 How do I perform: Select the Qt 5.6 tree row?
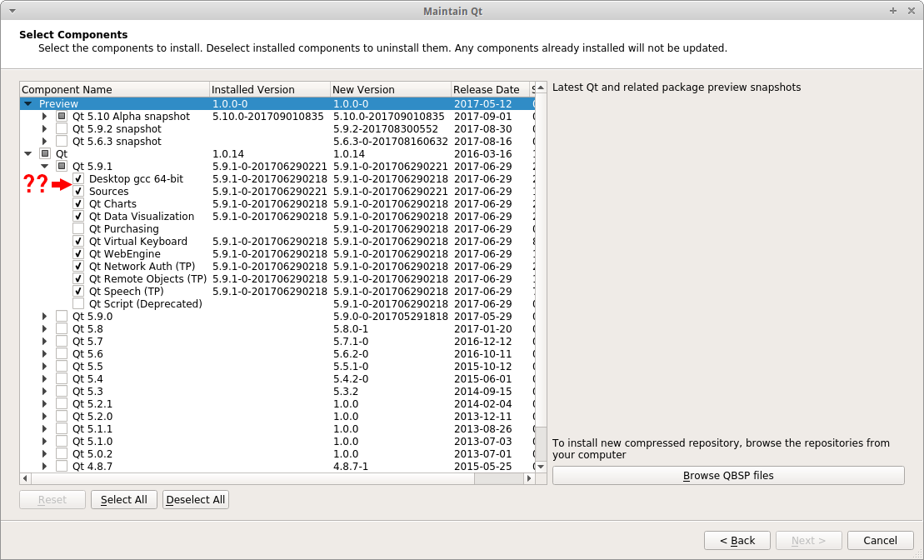[277, 353]
